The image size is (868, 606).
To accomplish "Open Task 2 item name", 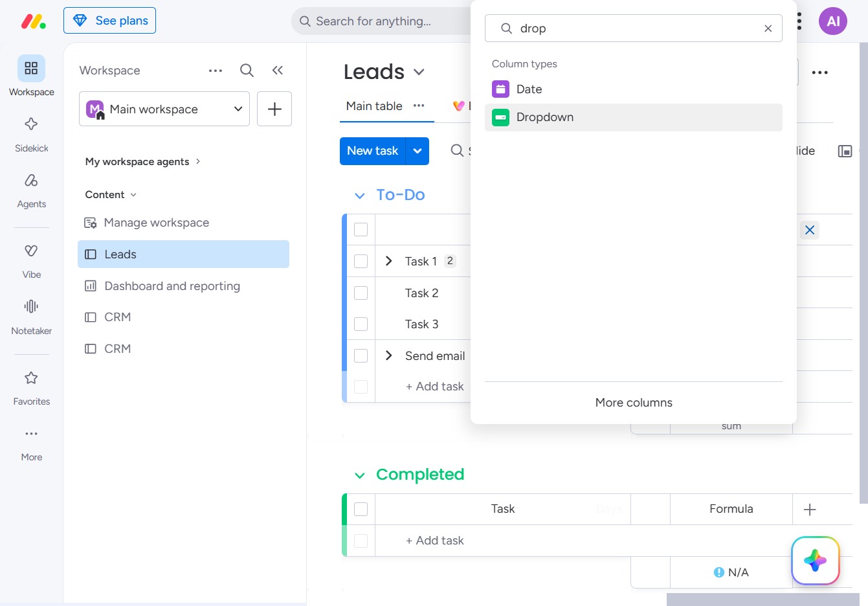I will point(421,293).
